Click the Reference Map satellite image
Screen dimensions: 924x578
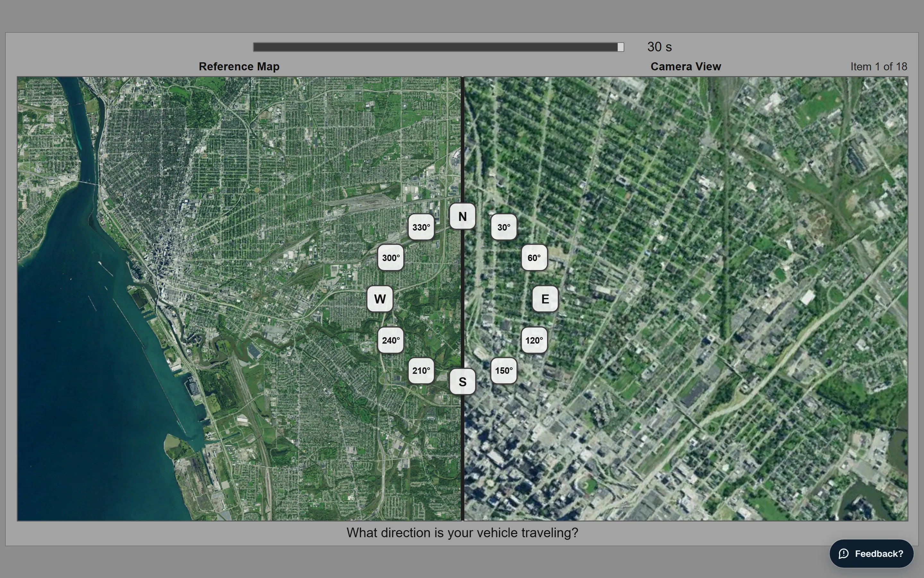(239, 299)
